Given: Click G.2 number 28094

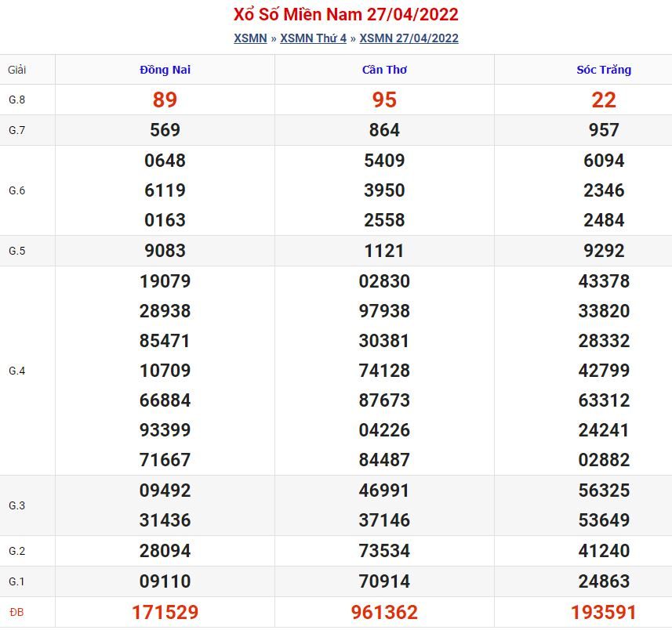Looking at the screenshot, I should [165, 551].
